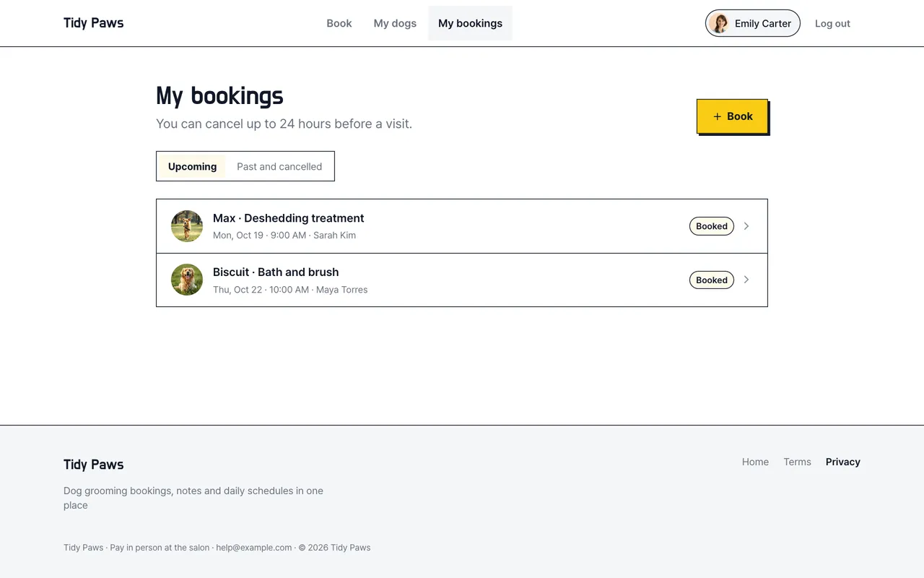Click the 'Max · Deshedding treatment' title
The width and height of the screenshot is (924, 578).
pyautogui.click(x=288, y=218)
